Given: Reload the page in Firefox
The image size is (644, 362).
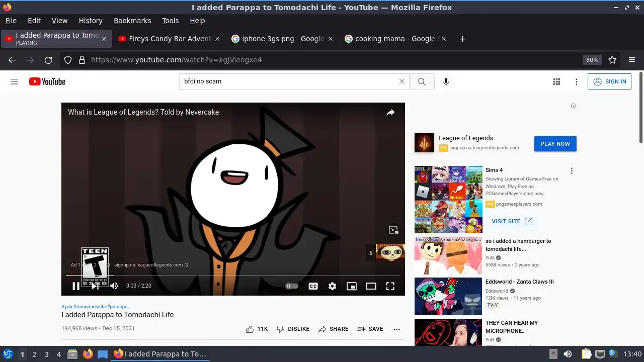Looking at the screenshot, I should [x=48, y=60].
